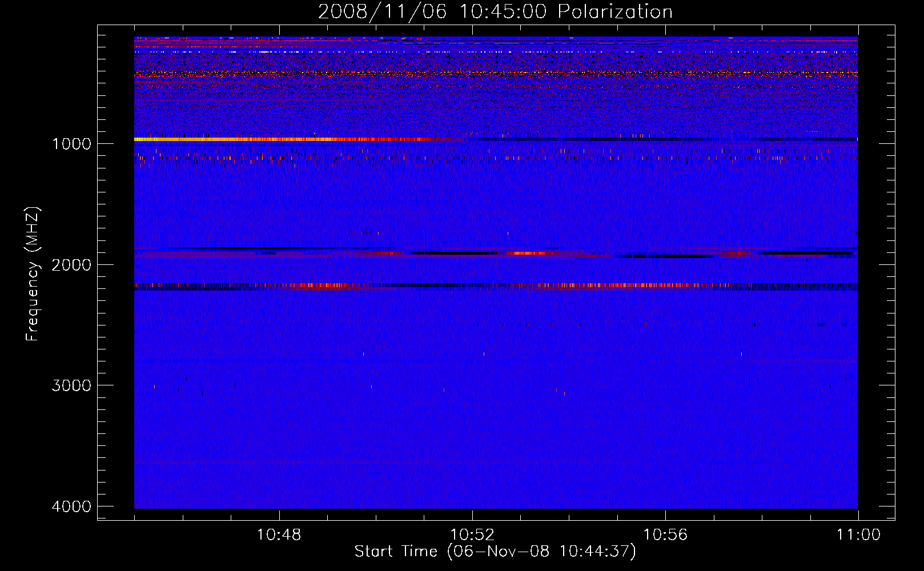
Task: Click the 10:52 time tick label
Action: point(472,535)
